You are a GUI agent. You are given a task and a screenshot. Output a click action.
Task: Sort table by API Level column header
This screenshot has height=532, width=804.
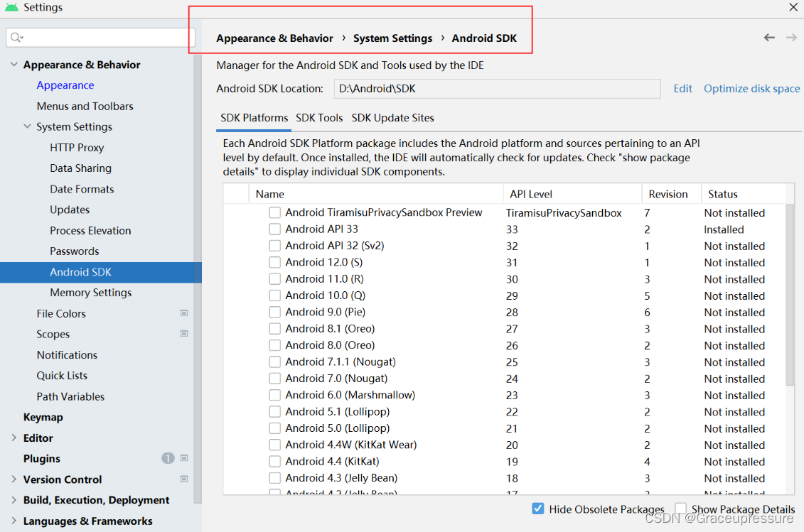coord(573,194)
